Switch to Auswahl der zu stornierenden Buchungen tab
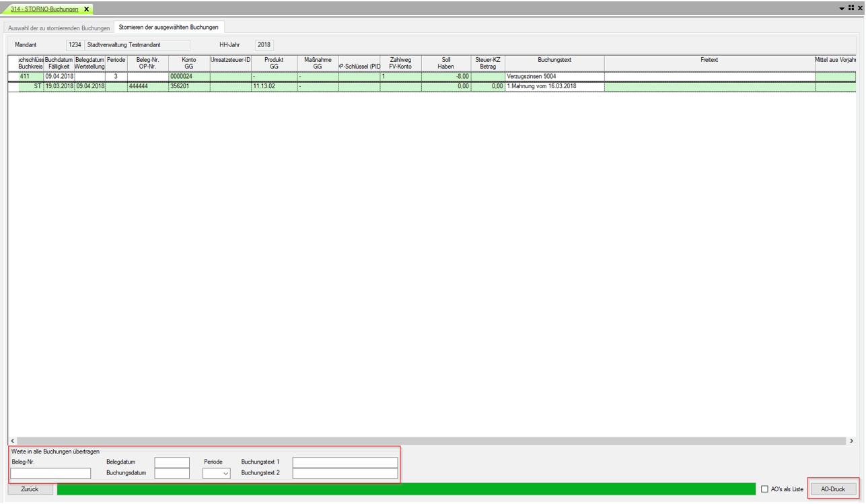 pos(59,28)
